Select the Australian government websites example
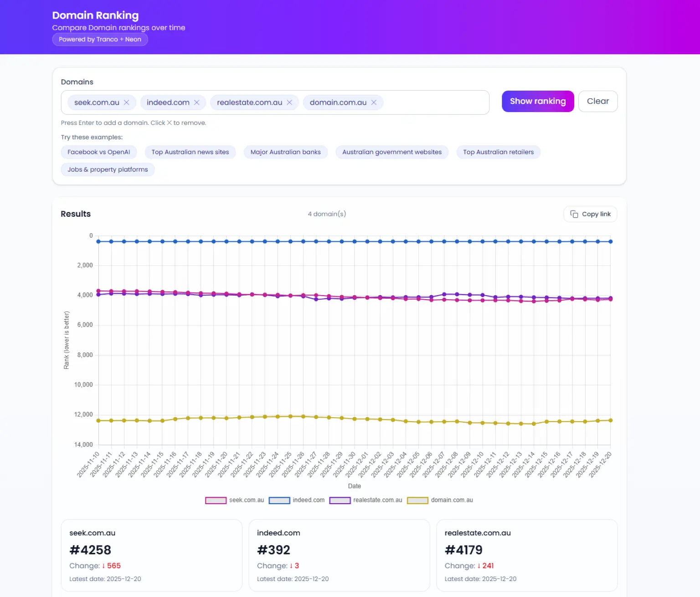 392,152
